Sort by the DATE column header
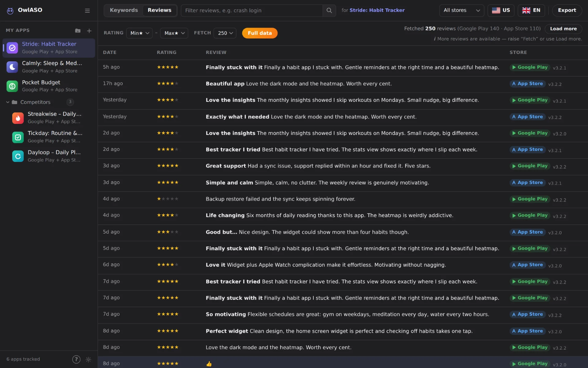Screen dimensions: 588x368 [x=110, y=52]
